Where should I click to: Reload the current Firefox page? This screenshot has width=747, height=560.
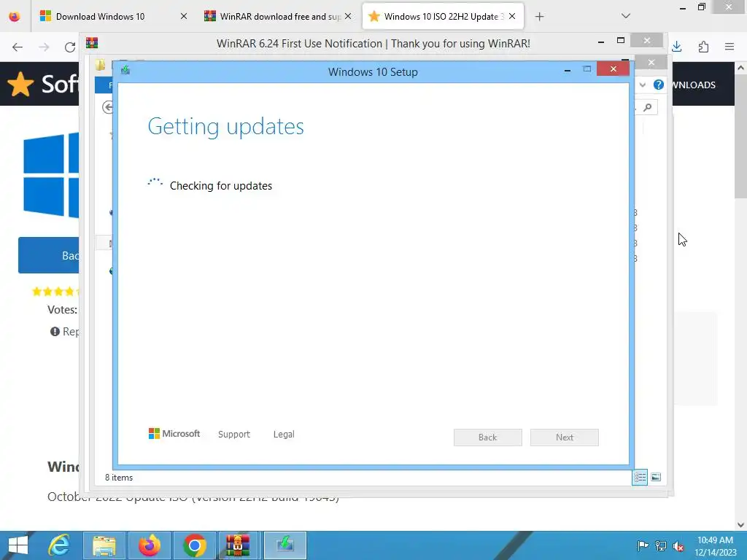click(x=70, y=47)
